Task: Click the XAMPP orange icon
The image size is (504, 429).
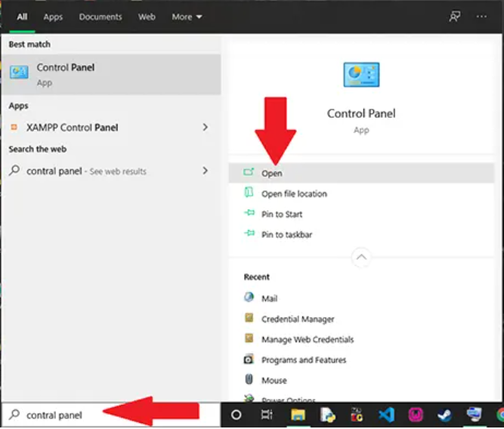Action: [14, 127]
